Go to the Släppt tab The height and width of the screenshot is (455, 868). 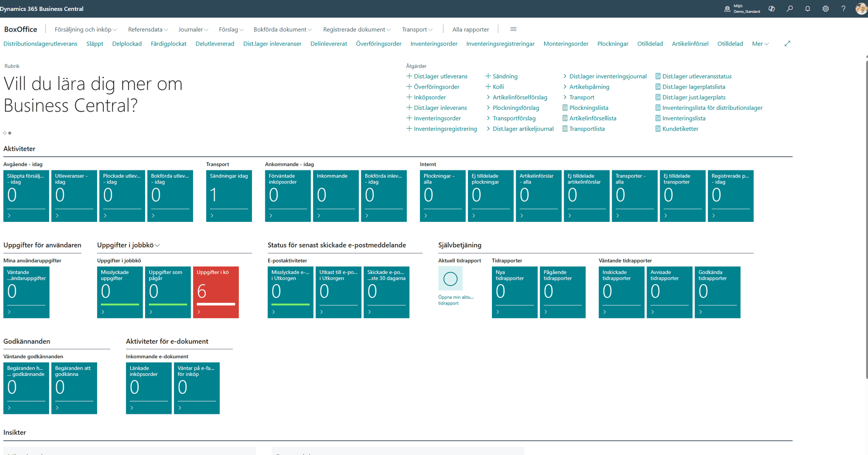tap(95, 44)
